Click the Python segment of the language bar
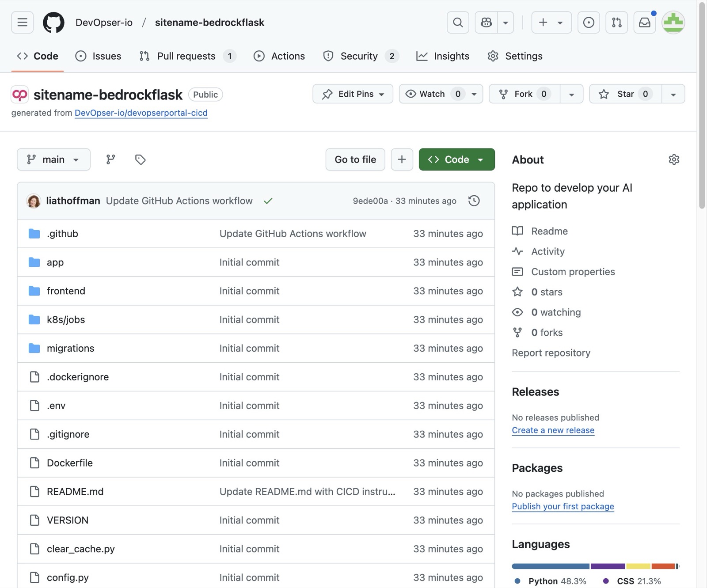This screenshot has width=707, height=588. (551, 566)
